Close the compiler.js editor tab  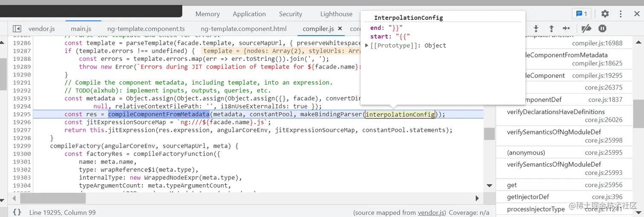tap(340, 29)
